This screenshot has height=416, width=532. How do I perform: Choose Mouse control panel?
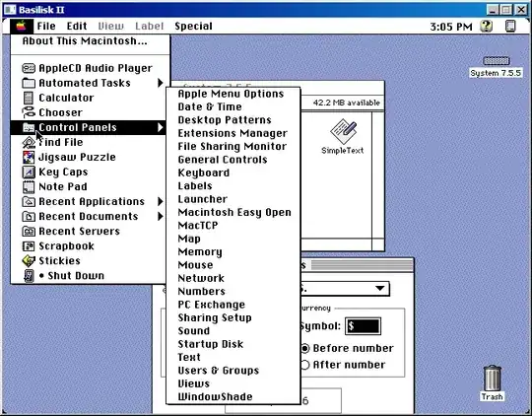click(233, 265)
